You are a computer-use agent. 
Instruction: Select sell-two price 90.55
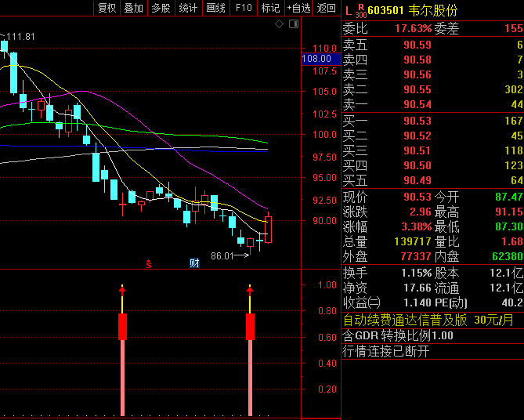coord(417,89)
